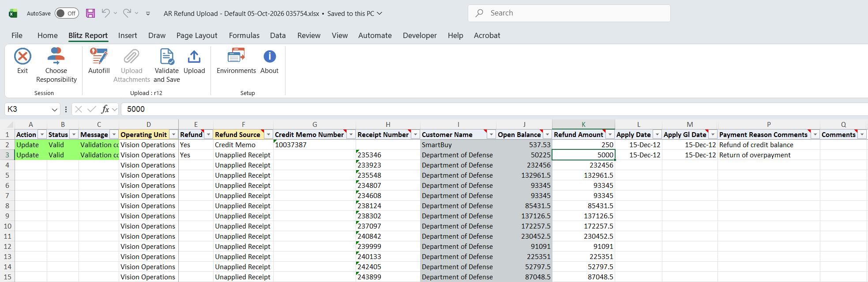
Task: Click the formula bar Enter checkmark
Action: click(x=92, y=109)
